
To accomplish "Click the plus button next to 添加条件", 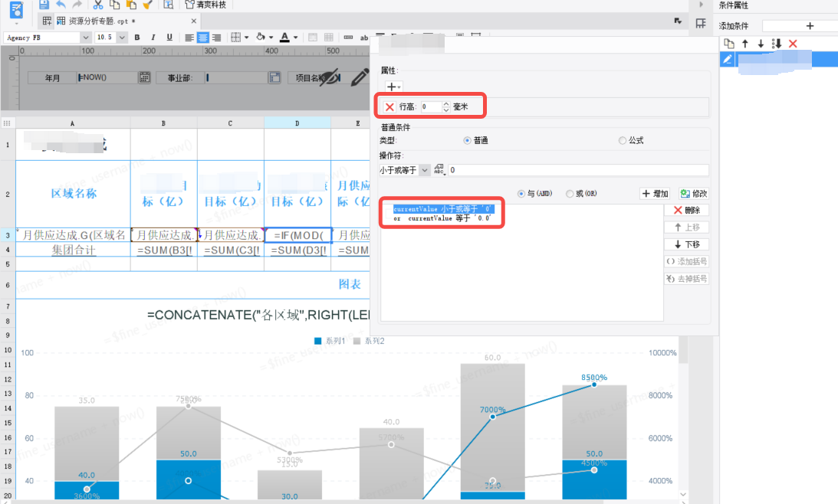I will pos(810,25).
